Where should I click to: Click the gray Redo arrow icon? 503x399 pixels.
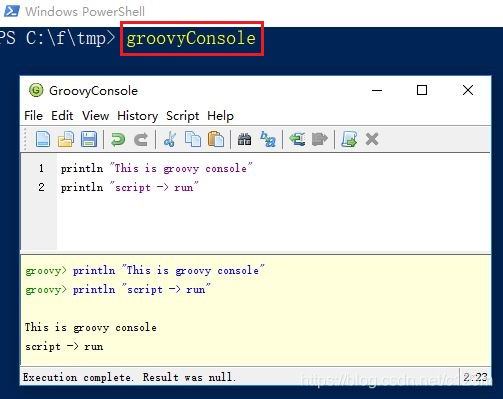[141, 139]
